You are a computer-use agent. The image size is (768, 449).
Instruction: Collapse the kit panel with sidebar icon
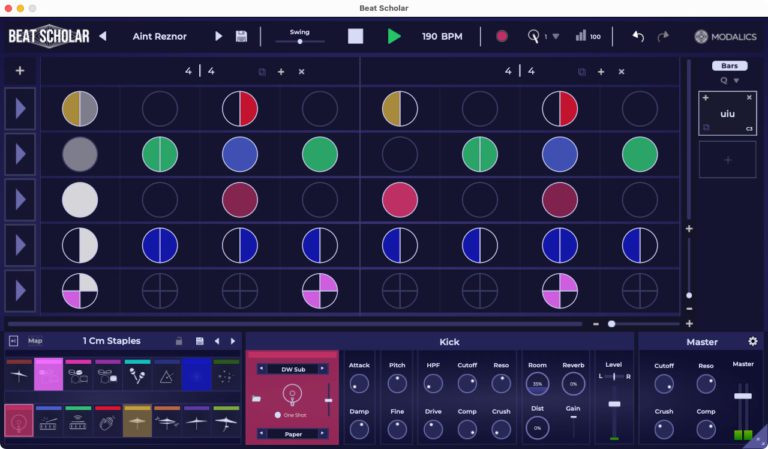pos(13,341)
